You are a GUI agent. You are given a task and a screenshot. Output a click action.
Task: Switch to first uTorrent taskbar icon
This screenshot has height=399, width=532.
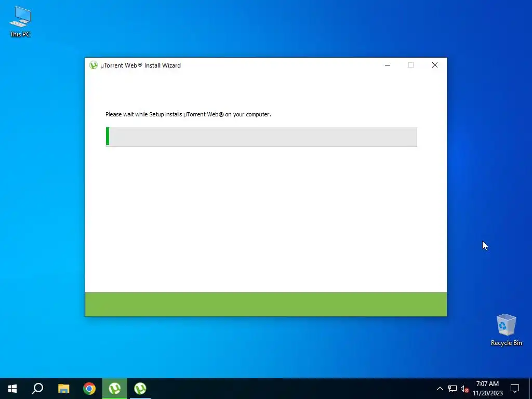[x=115, y=389]
